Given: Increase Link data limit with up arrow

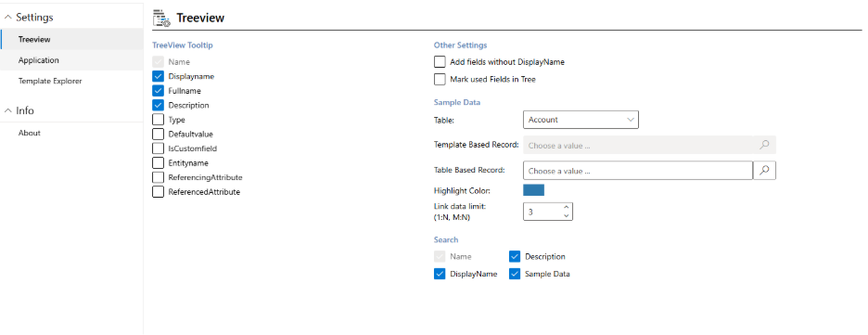Looking at the screenshot, I should [566, 208].
